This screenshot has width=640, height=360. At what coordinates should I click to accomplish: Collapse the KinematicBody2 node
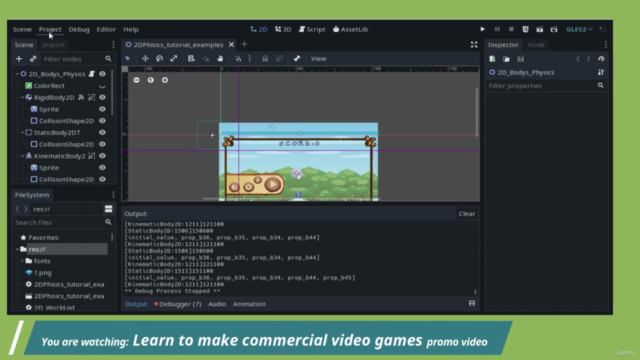(x=22, y=156)
